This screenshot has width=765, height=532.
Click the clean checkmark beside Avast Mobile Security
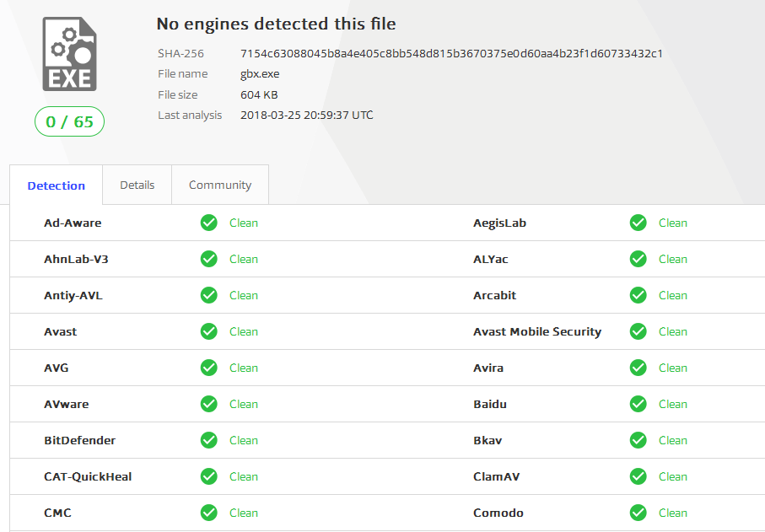coord(638,331)
